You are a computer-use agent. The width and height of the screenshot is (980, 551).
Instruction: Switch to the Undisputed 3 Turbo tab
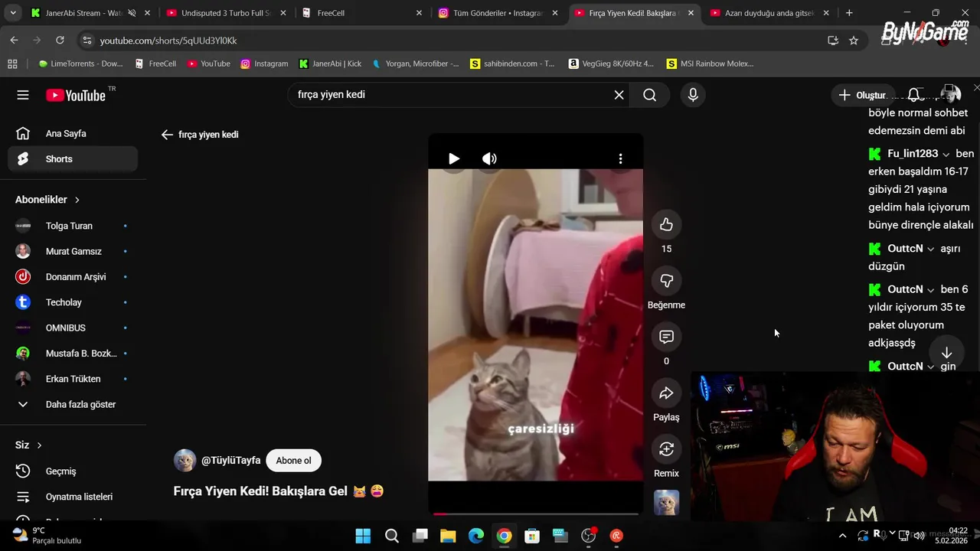[x=227, y=13]
